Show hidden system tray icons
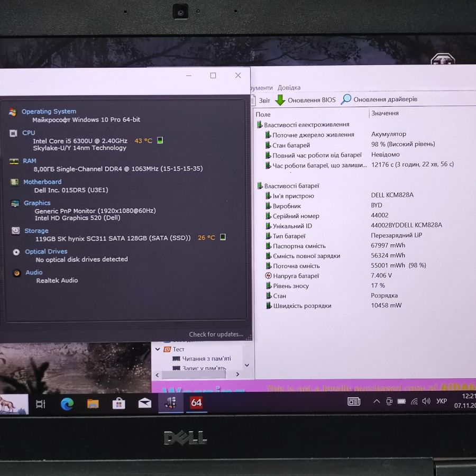Image resolution: width=476 pixels, height=476 pixels. [377, 401]
